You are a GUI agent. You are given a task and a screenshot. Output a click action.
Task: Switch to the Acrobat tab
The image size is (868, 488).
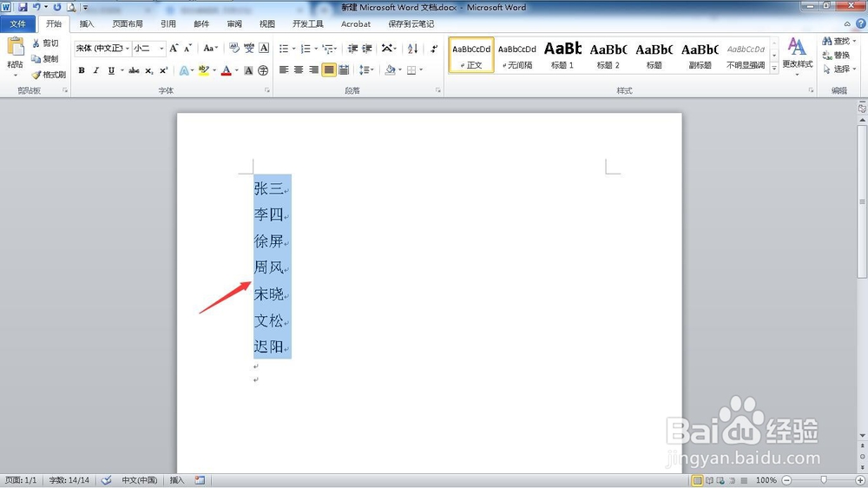coord(356,23)
